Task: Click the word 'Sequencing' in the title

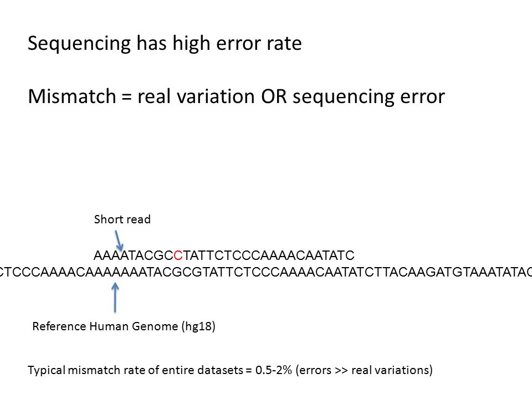Action: click(x=79, y=43)
